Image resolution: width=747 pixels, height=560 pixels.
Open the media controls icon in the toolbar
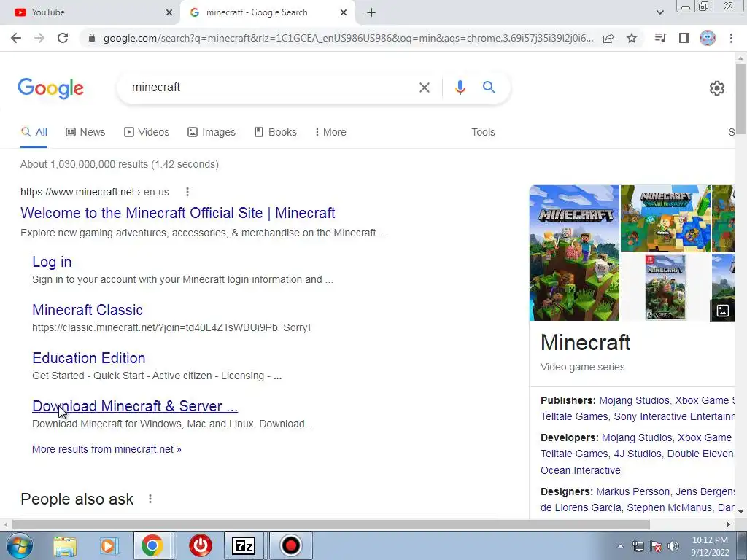coord(660,38)
